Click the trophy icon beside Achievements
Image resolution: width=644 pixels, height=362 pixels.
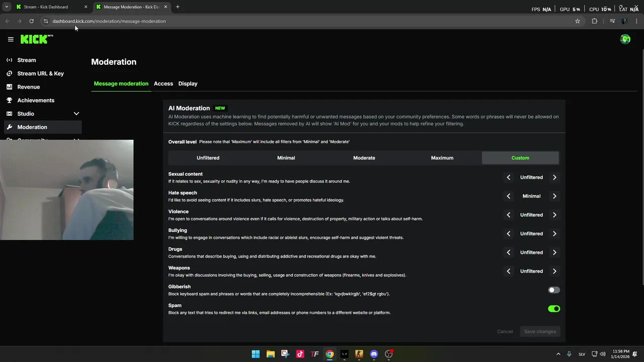point(9,100)
